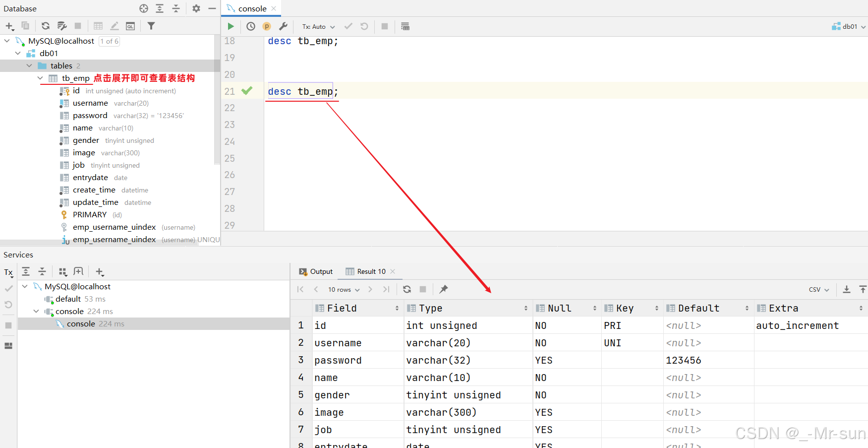The height and width of the screenshot is (448, 868).
Task: Jump to Query Console icon
Action: 130,26
